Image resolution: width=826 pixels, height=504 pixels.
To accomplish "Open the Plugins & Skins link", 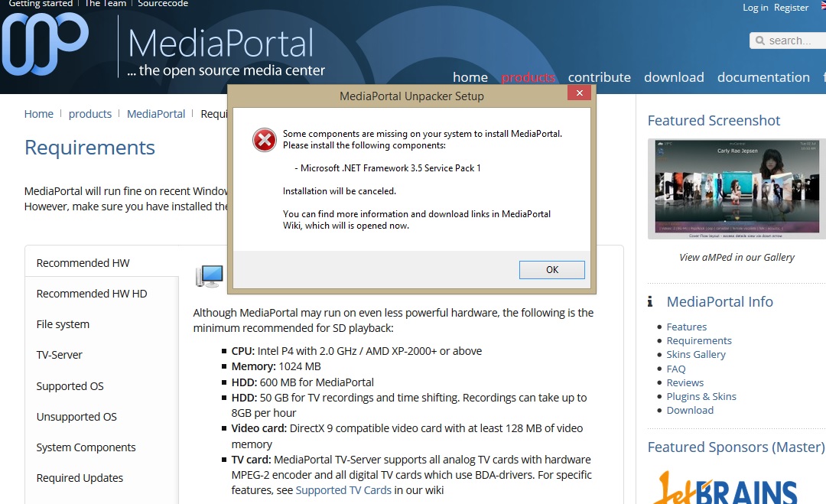I will point(701,396).
